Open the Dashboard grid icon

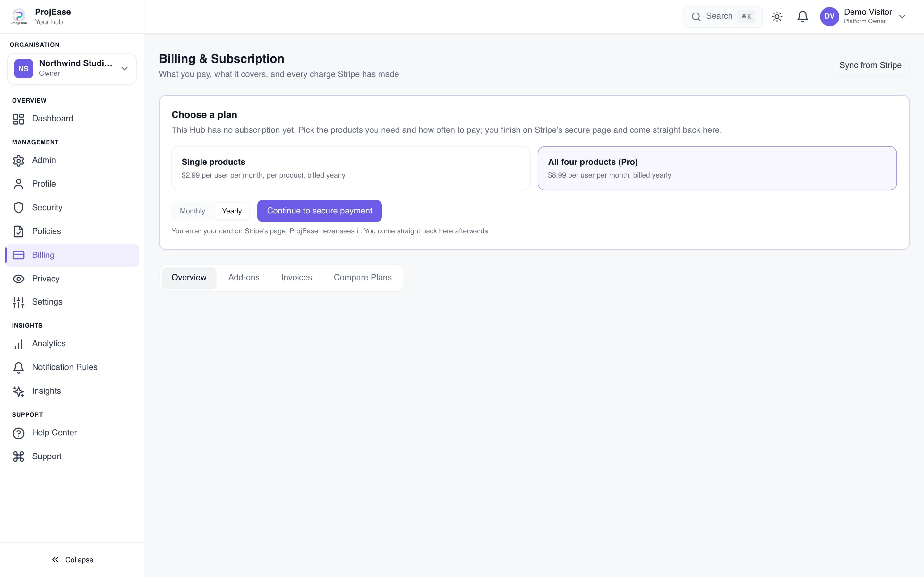point(18,119)
